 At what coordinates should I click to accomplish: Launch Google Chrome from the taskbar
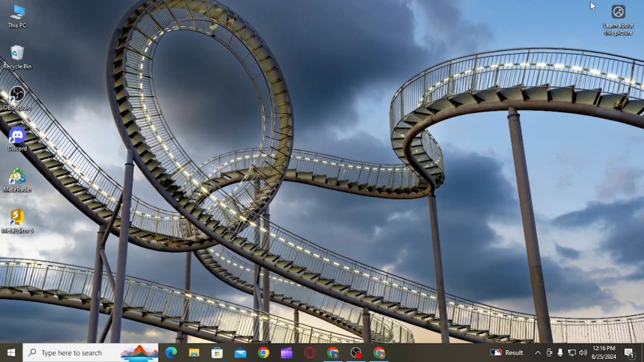(264, 353)
